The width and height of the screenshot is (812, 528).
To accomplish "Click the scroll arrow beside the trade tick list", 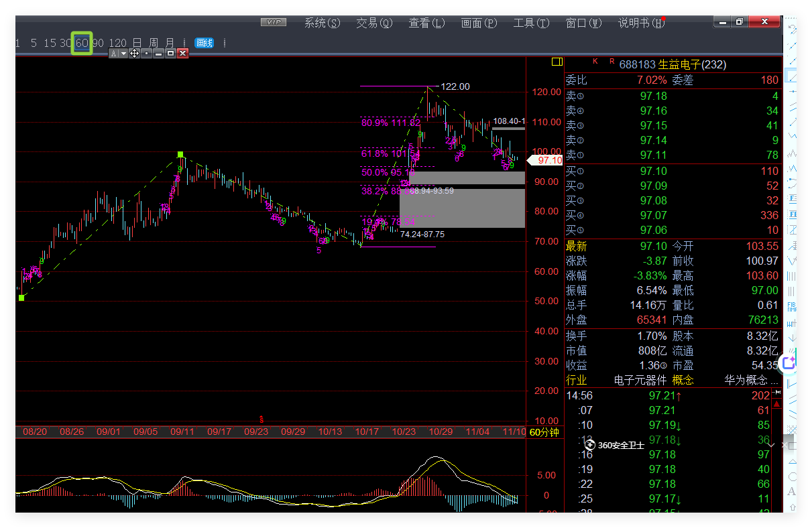I will point(777,405).
